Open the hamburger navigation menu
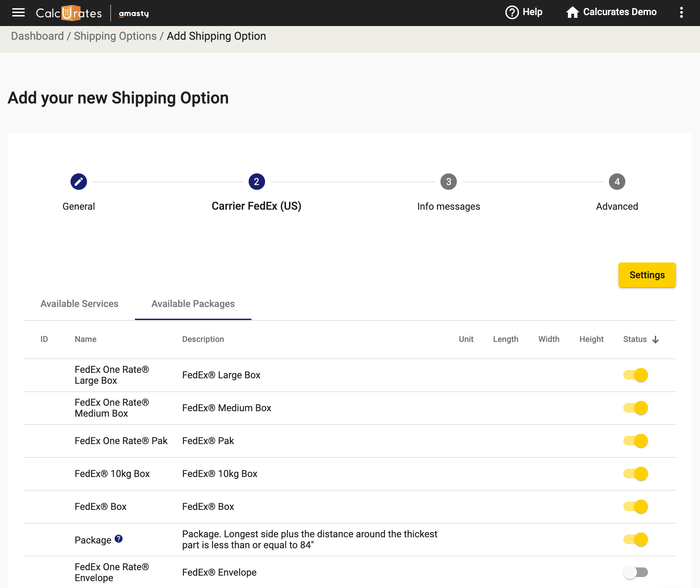This screenshot has width=700, height=588. [18, 13]
